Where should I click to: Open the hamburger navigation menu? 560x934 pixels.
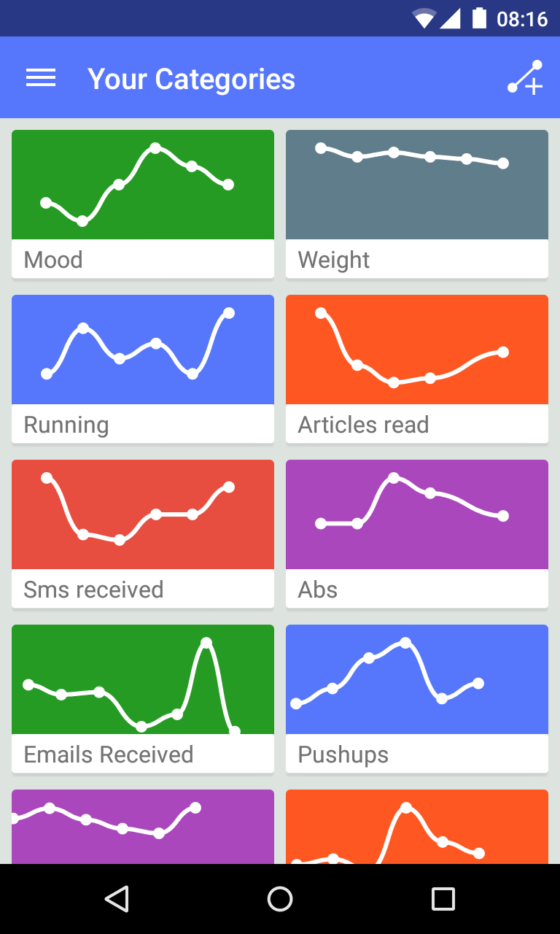tap(41, 78)
